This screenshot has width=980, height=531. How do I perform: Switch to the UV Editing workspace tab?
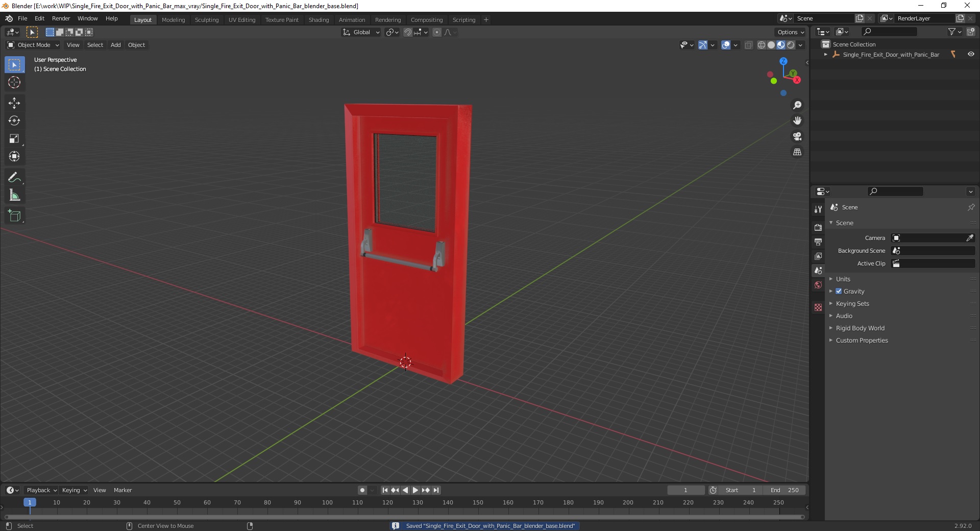242,20
